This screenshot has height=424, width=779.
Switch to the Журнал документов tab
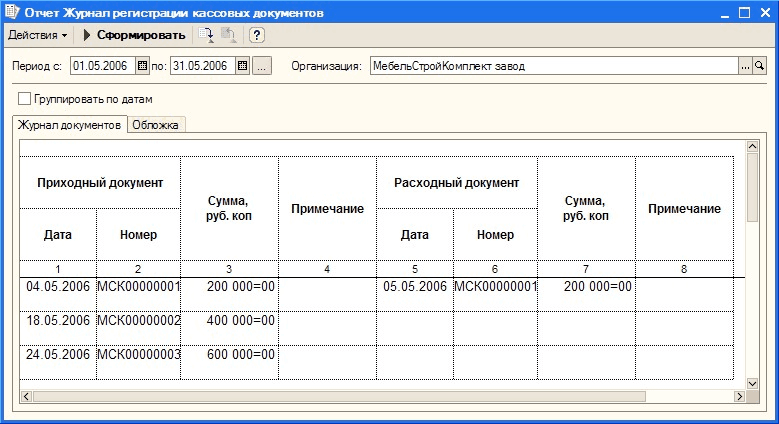click(69, 125)
